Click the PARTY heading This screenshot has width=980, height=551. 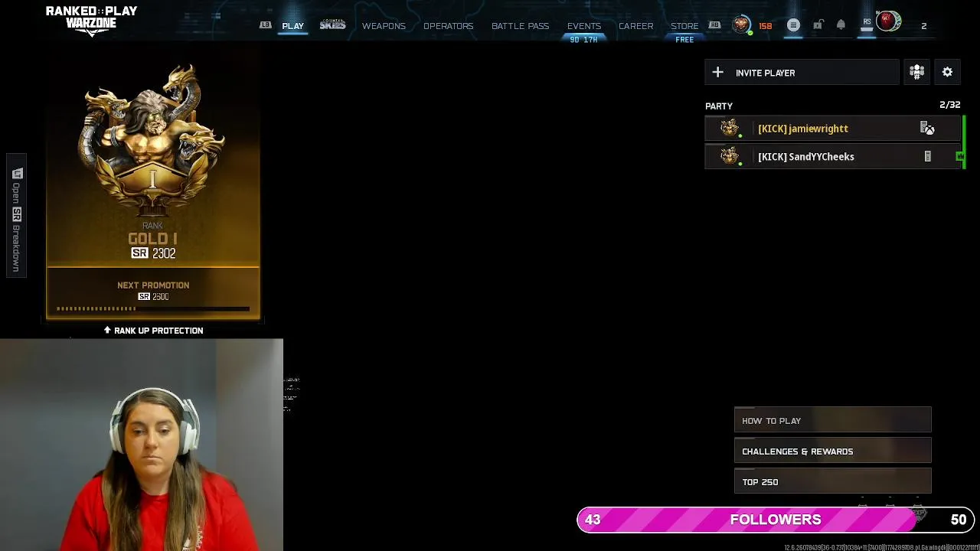[719, 106]
